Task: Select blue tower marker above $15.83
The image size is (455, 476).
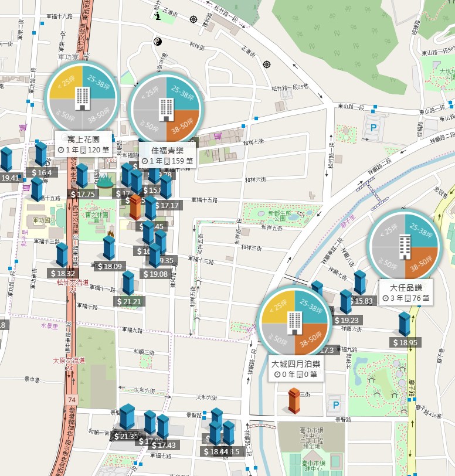Action: tap(360, 283)
